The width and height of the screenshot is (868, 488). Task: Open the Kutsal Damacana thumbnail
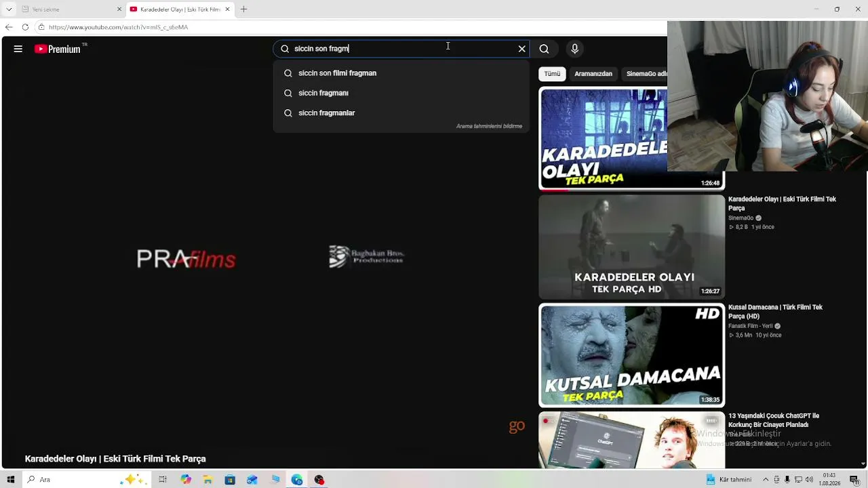631,355
